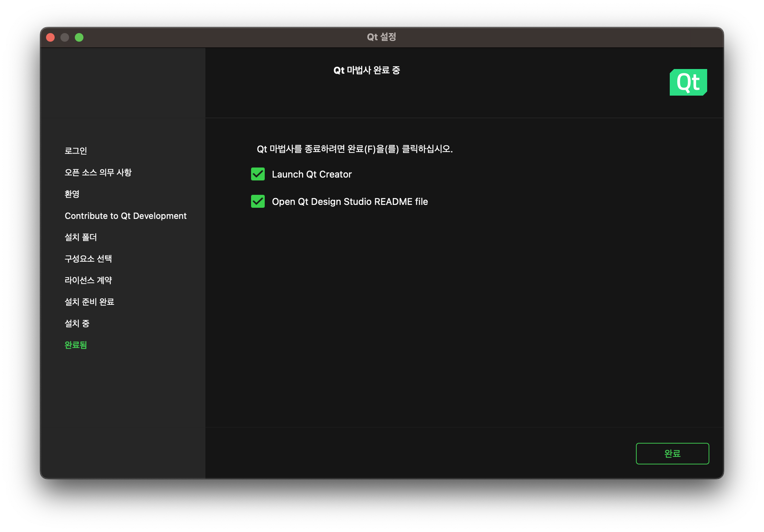Click Qt 마법사 완료 중 heading
Screen dimensions: 764x532
[367, 70]
